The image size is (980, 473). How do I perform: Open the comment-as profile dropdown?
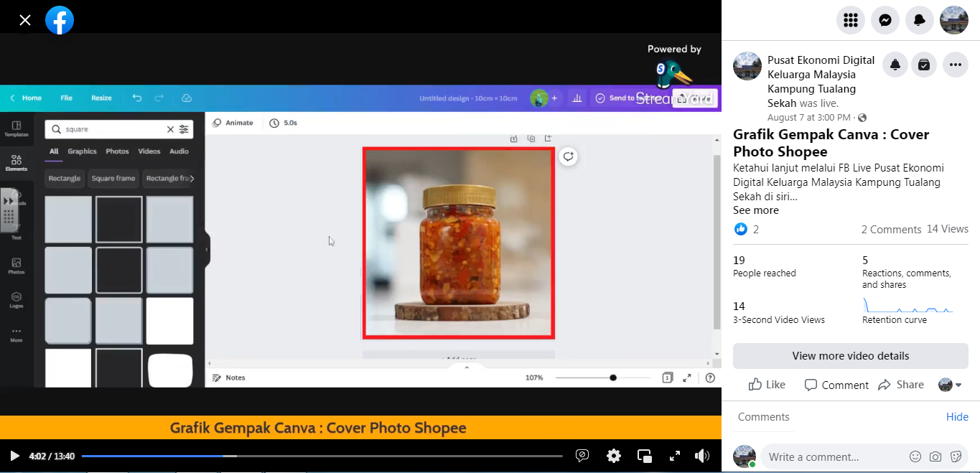point(949,385)
